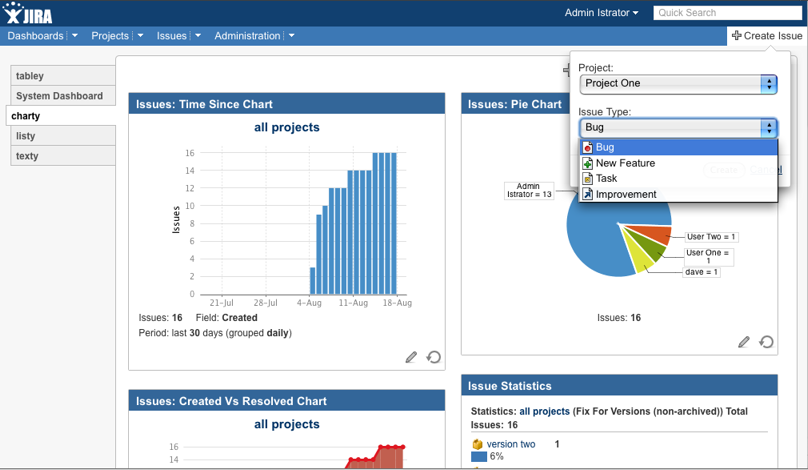Click the Field: Created text

pyautogui.click(x=226, y=318)
